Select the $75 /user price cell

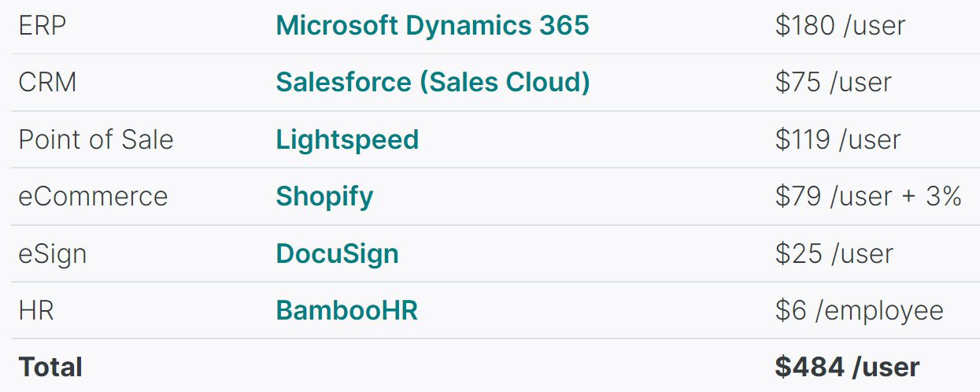pyautogui.click(x=833, y=82)
